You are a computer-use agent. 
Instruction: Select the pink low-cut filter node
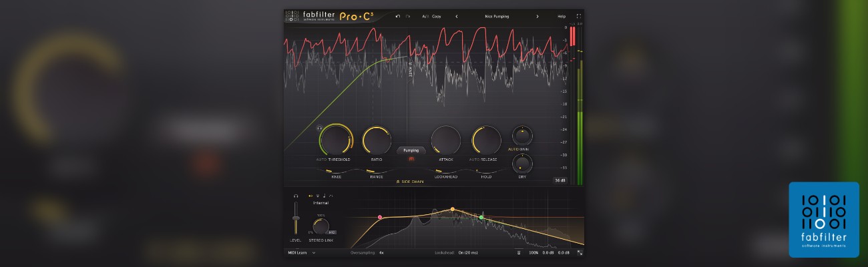click(x=380, y=218)
